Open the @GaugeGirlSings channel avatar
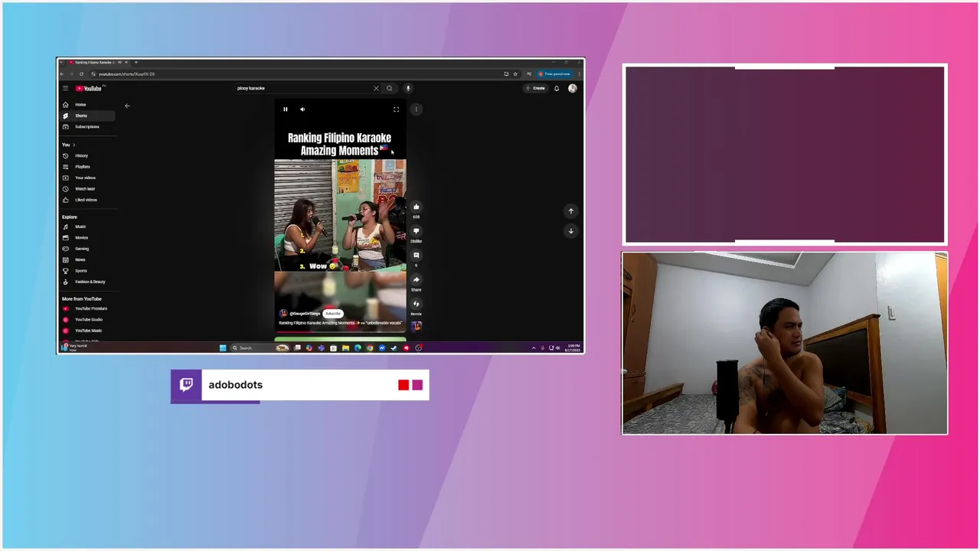Screen dimensions: 980x551 click(x=283, y=314)
